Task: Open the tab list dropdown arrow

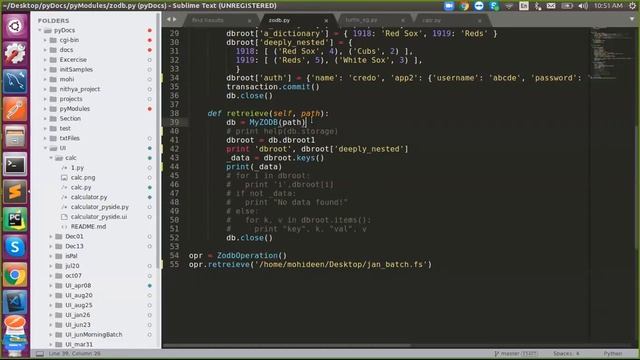Action: [x=632, y=19]
